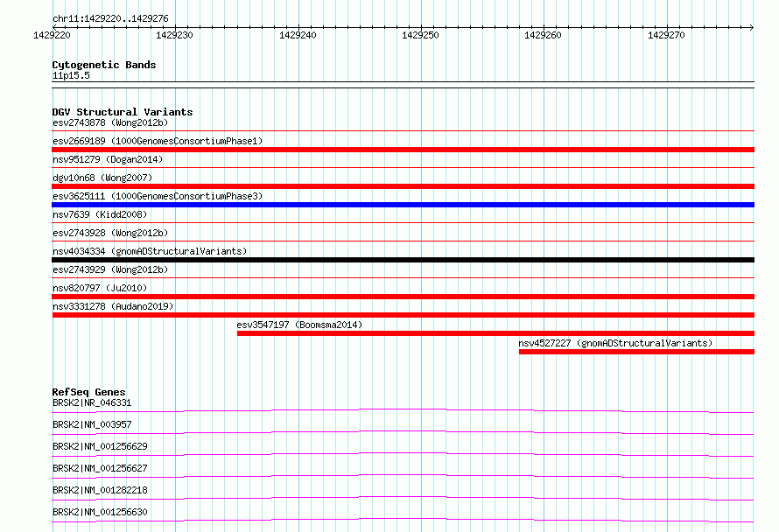779x532 pixels.
Task: Open the BRSK2|NM_001282218 transcript label
Action: tap(100, 490)
